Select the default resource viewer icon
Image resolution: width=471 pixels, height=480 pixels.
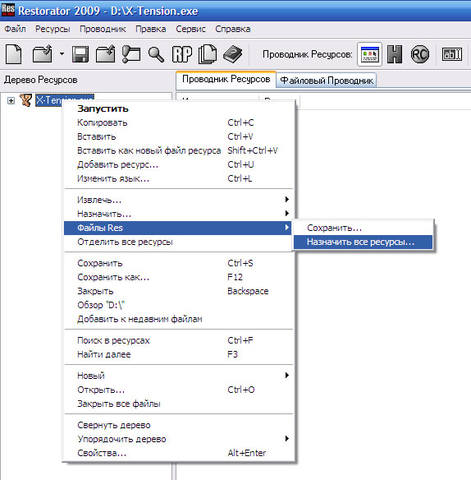coord(370,54)
